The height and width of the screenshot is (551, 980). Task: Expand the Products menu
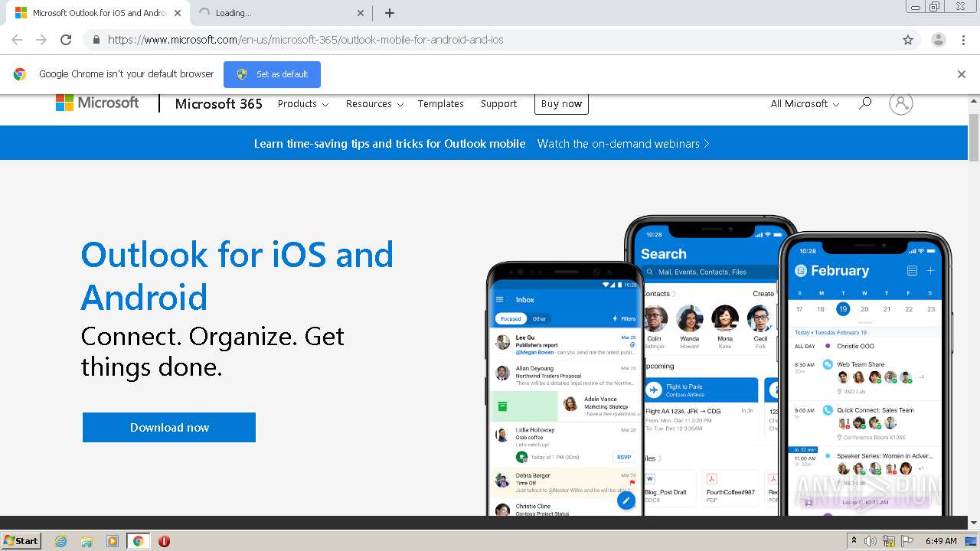(303, 103)
